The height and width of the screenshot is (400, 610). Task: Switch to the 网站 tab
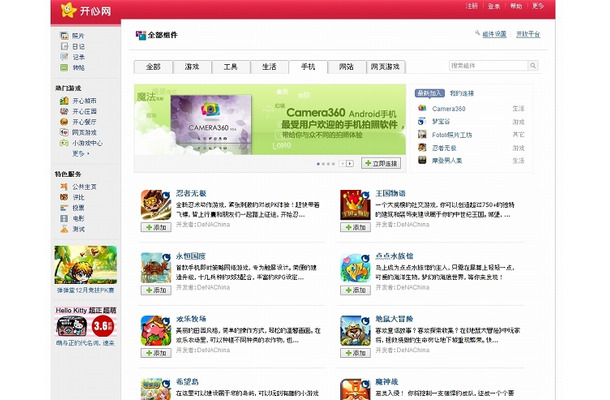coord(346,67)
